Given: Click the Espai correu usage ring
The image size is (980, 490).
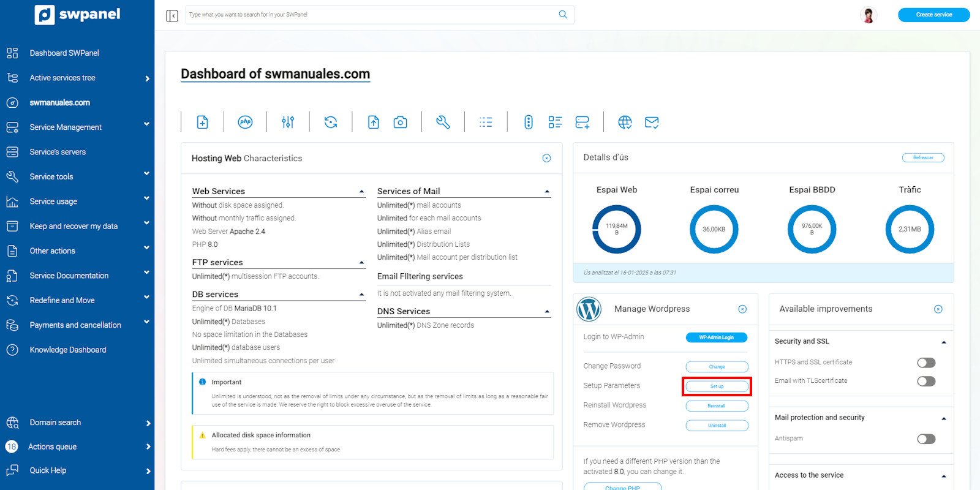Looking at the screenshot, I should [x=714, y=229].
